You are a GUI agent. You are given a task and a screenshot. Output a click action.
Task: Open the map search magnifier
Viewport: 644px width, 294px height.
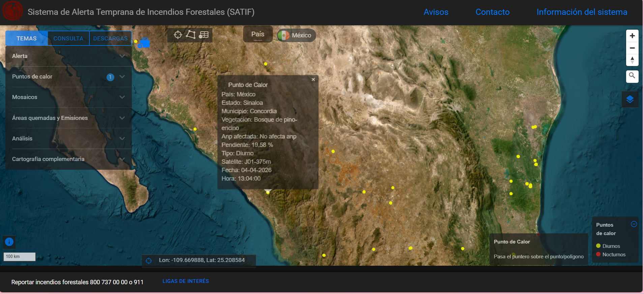point(632,76)
